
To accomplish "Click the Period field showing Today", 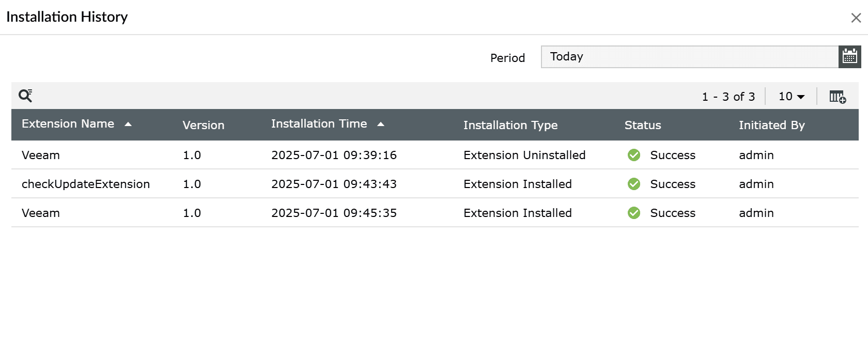I will click(x=689, y=57).
